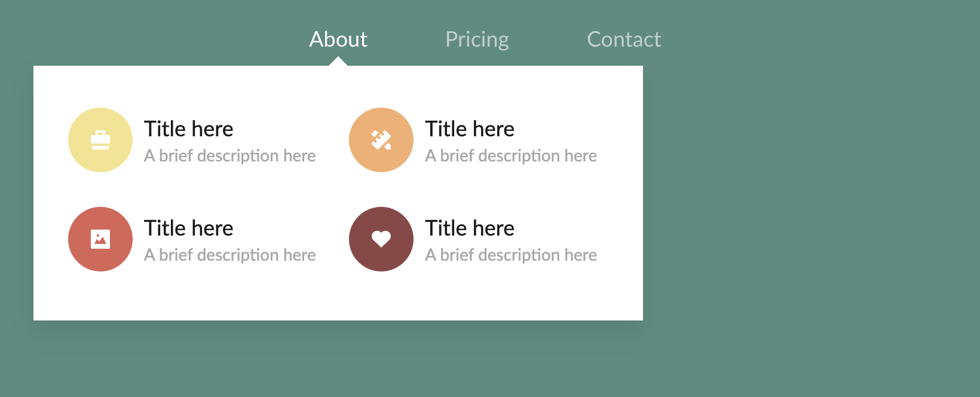Viewport: 980px width, 397px height.
Task: Click the description text under the briefcase title
Action: coord(230,156)
